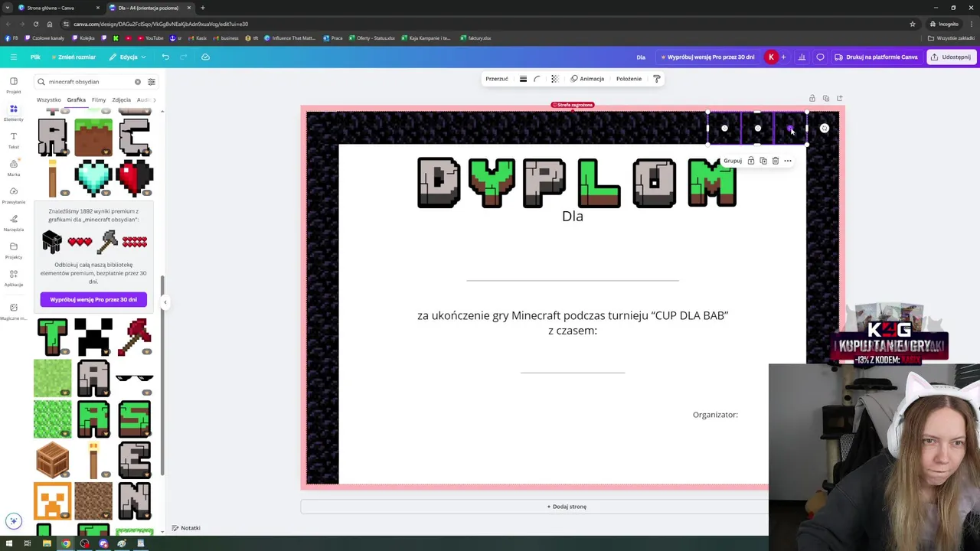This screenshot has width=980, height=551.
Task: Open the Tekst sidebar panel
Action: [13, 140]
